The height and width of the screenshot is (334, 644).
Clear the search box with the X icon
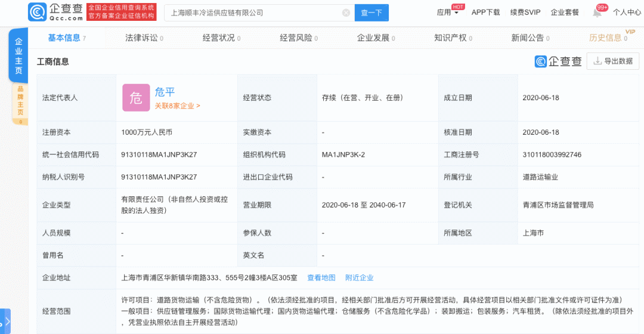tap(346, 13)
